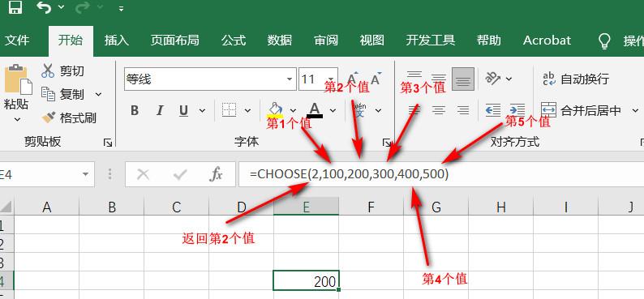Viewport: 644px width, 299px height.
Task: Open the Orientation dropdown arrow
Action: (x=509, y=79)
